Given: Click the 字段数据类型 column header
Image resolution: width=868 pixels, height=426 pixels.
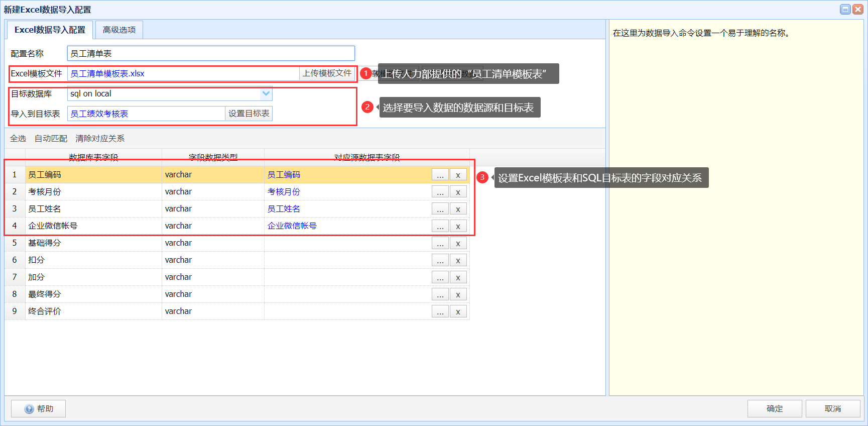Looking at the screenshot, I should 213,157.
